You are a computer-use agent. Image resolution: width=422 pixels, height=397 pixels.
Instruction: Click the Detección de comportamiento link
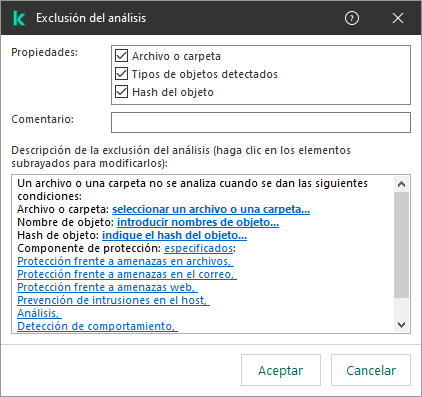(x=97, y=326)
